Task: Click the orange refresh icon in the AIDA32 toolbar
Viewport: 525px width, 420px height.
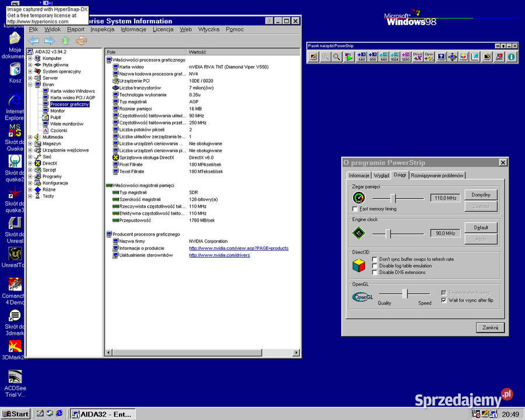Action: point(81,40)
